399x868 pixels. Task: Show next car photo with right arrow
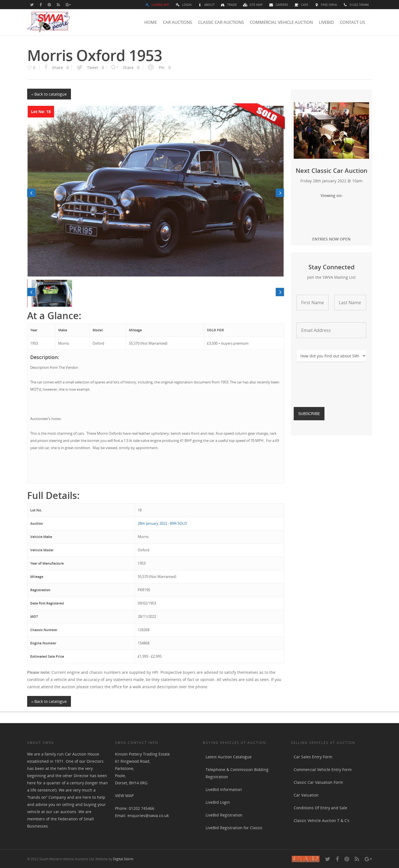pos(280,193)
